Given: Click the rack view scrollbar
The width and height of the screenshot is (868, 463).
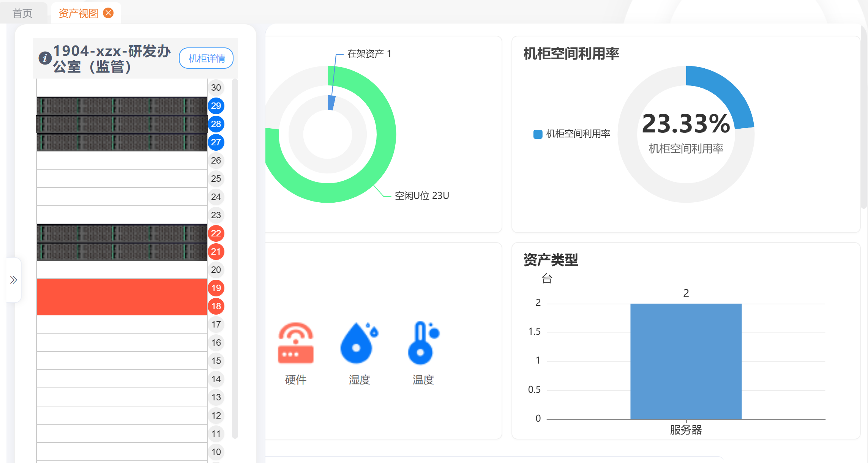Looking at the screenshot, I should pos(235,258).
